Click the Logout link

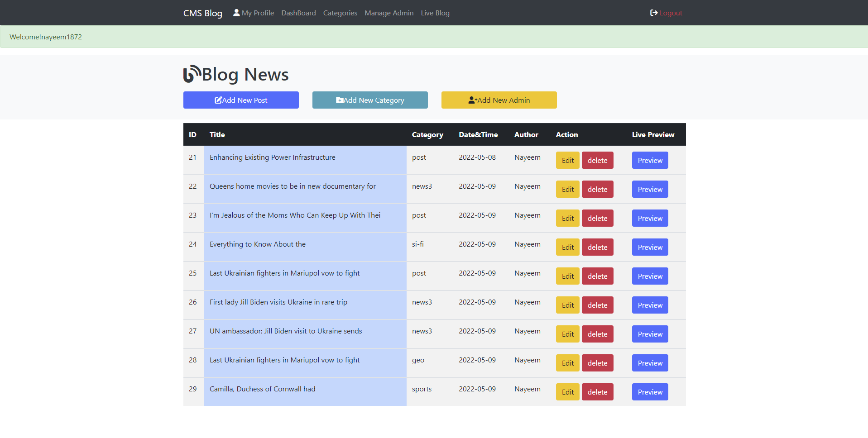point(671,13)
